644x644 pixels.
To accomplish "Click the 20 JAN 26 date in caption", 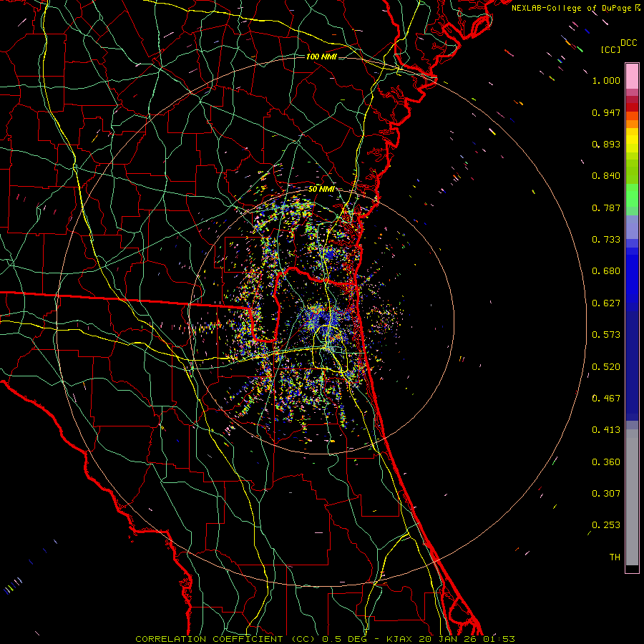I will pyautogui.click(x=448, y=639).
